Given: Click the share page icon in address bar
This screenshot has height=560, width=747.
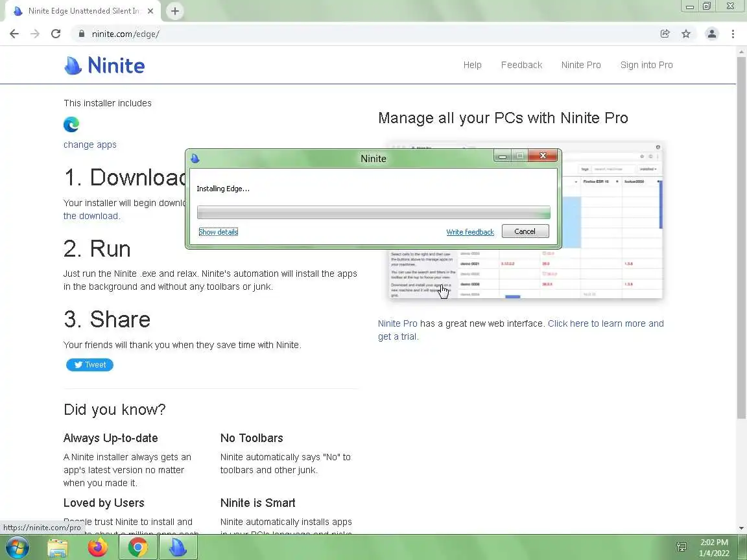Looking at the screenshot, I should point(665,34).
